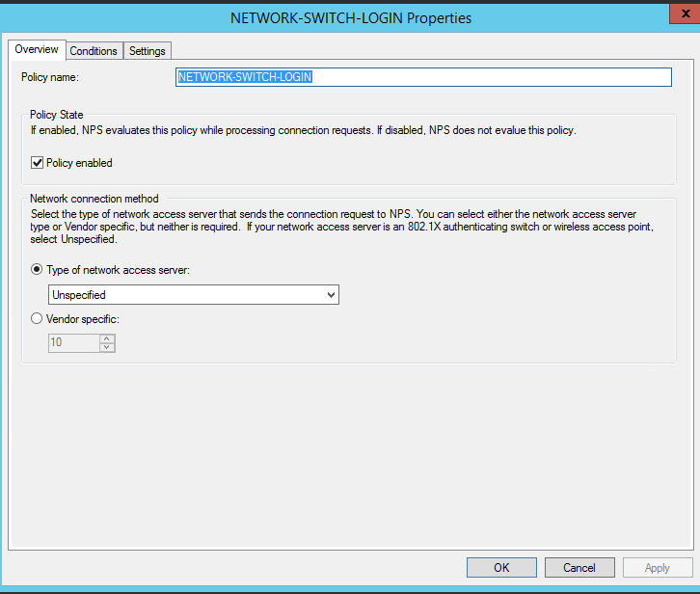Switch to the Overview tab

click(x=37, y=49)
